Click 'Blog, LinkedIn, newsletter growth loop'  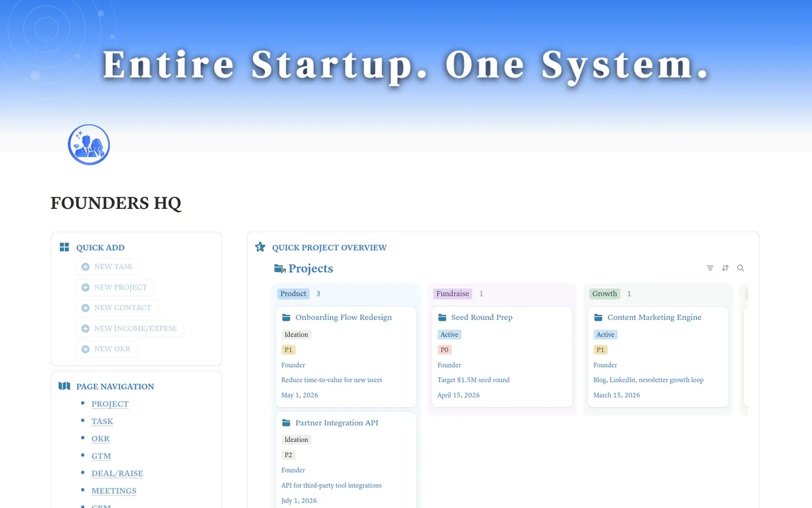648,380
